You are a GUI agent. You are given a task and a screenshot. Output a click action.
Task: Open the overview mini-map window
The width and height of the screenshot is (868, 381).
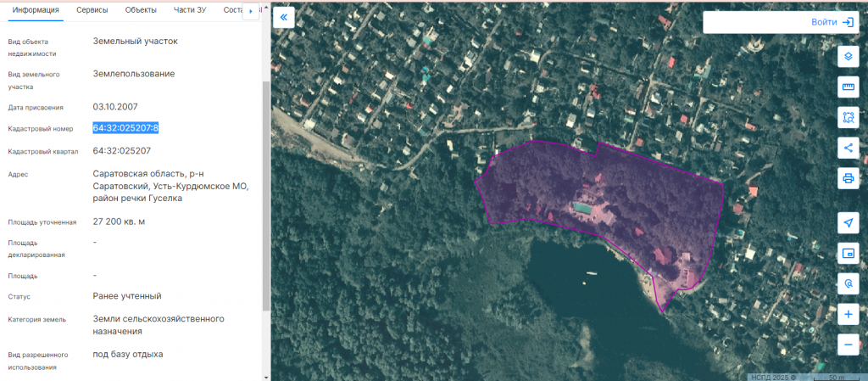pos(848,253)
